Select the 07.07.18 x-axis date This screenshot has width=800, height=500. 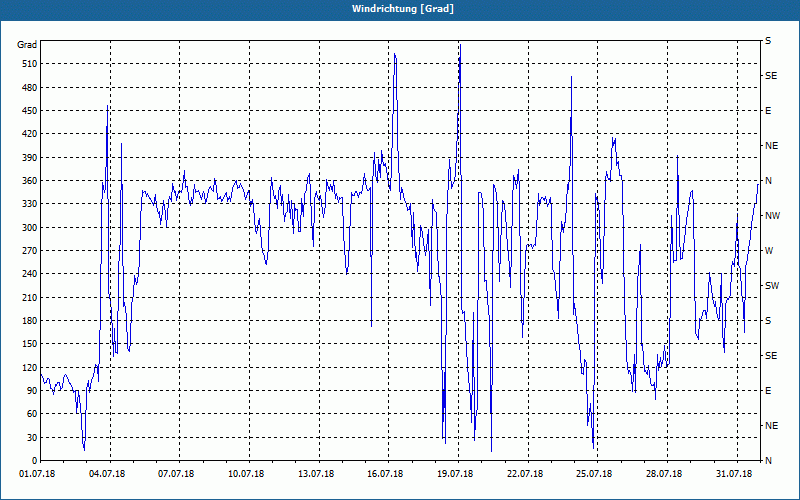point(176,474)
